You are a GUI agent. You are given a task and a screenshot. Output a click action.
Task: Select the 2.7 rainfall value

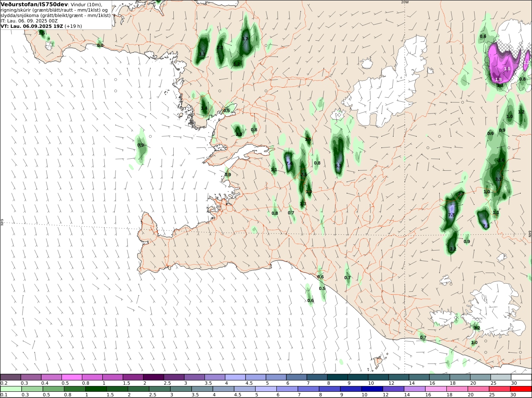pyautogui.click(x=461, y=194)
